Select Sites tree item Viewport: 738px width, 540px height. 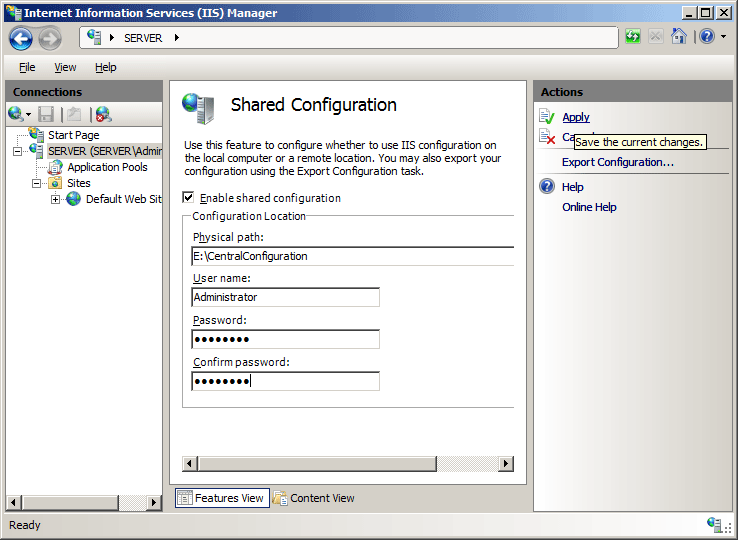tap(79, 183)
